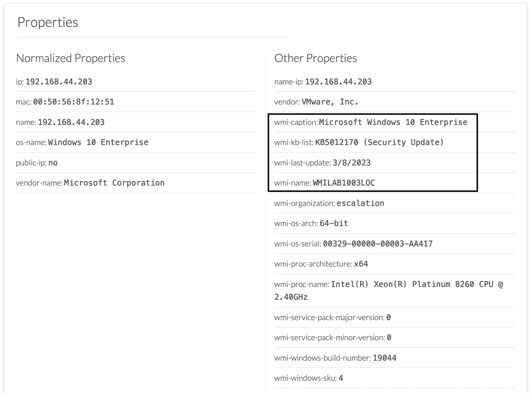Click the Other Properties heading

315,58
